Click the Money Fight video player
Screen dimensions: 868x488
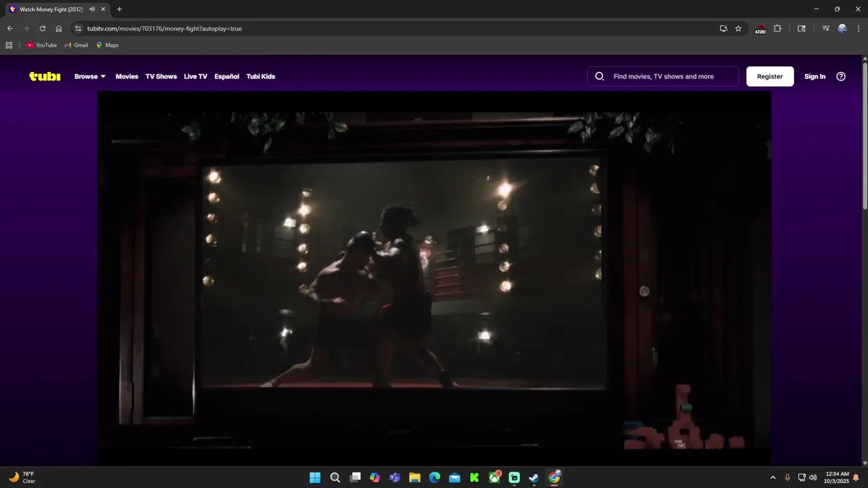click(x=434, y=278)
